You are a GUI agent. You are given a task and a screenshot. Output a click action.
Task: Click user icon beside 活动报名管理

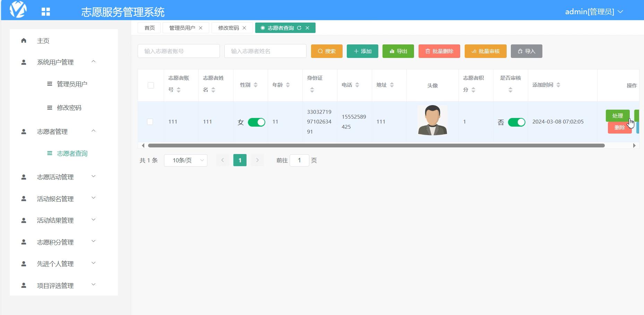[x=24, y=199]
